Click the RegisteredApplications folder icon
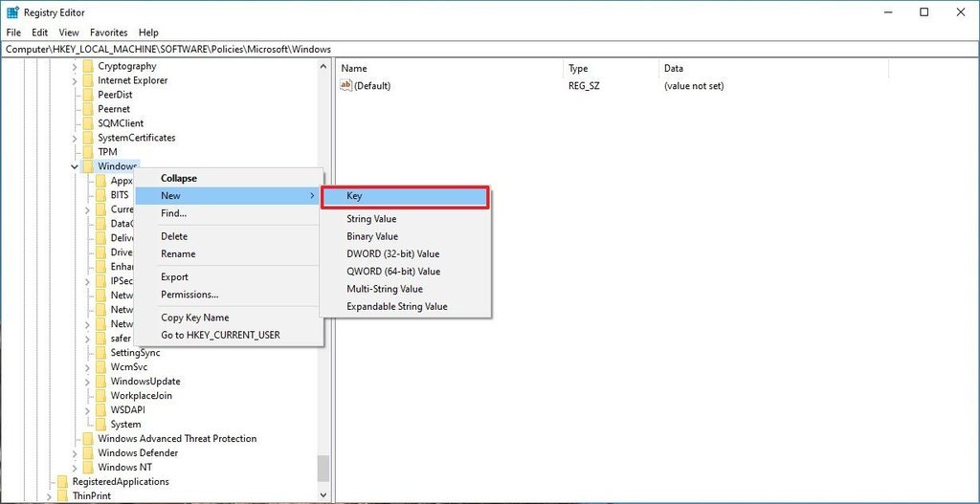Screen dimensions: 980x504 62,482
